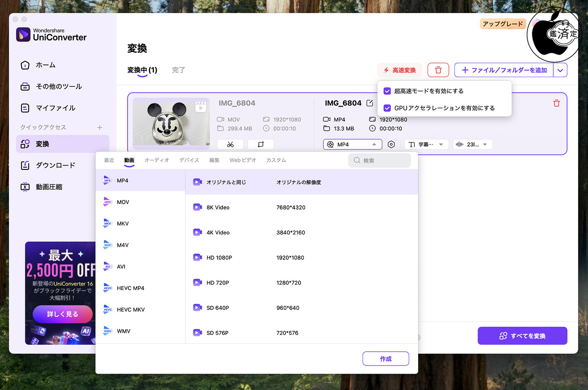Click the toolbar trash button to clear list
The height and width of the screenshot is (390, 588).
point(438,70)
